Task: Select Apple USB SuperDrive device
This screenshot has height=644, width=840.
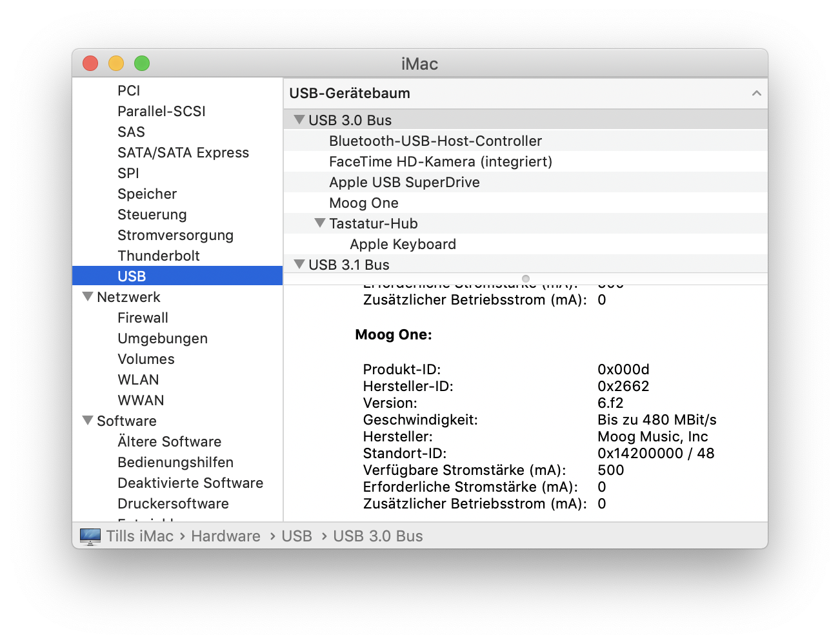Action: [404, 182]
